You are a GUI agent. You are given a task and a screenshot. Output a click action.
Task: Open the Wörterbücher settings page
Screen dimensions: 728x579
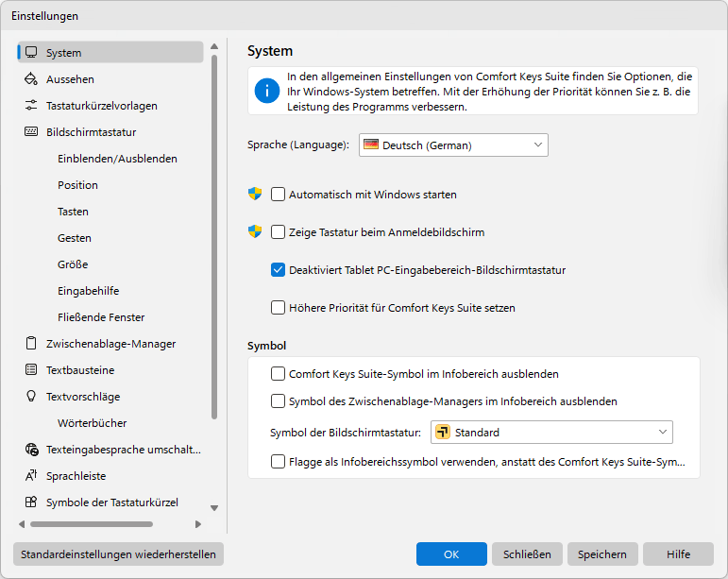pos(92,423)
